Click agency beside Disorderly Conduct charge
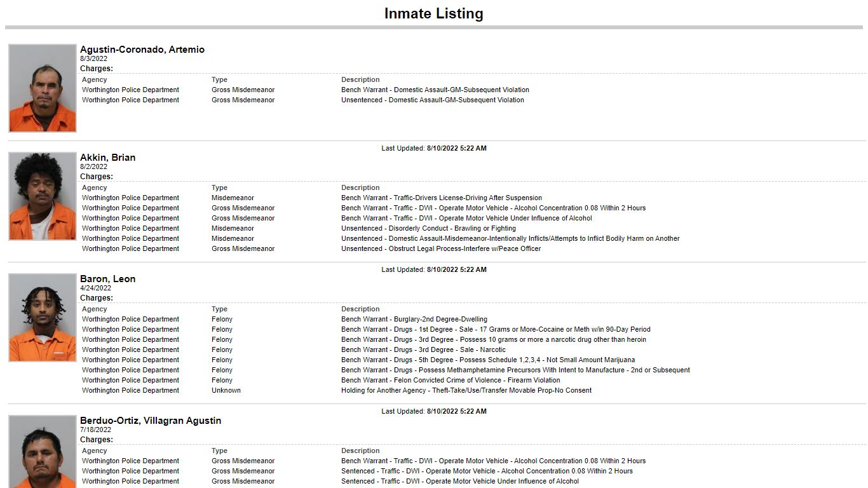Viewport: 868px width, 488px height. coord(130,228)
